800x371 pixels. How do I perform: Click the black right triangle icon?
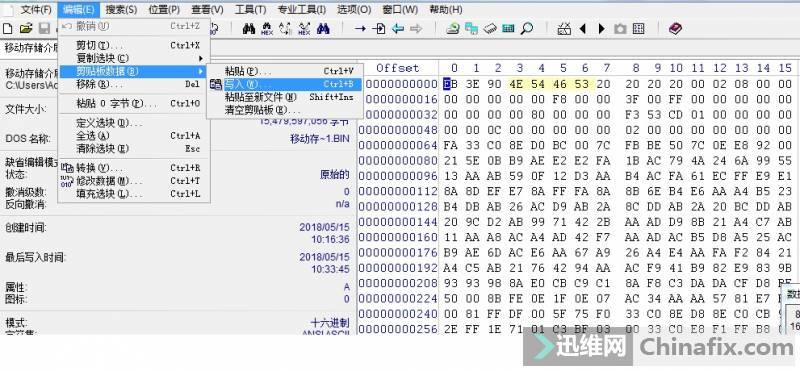coord(602,29)
